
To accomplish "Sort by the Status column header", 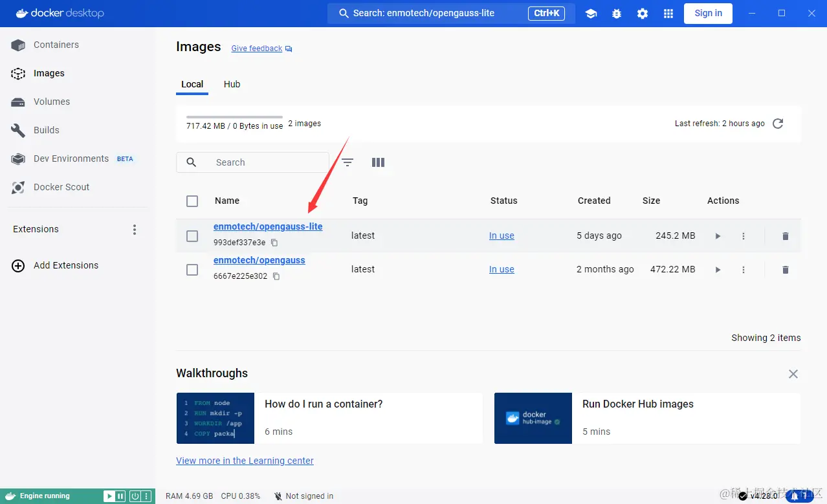I will 504,201.
